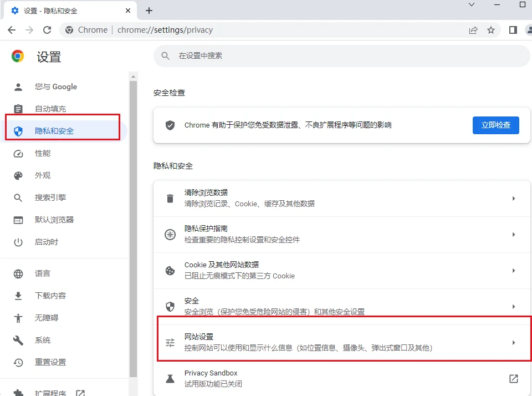532x396 pixels.
Task: Click the Privacy Sandbox external link icon
Action: click(x=513, y=379)
